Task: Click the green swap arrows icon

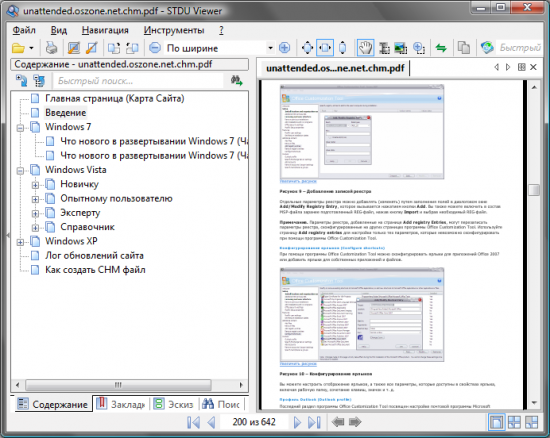Action: point(441,48)
